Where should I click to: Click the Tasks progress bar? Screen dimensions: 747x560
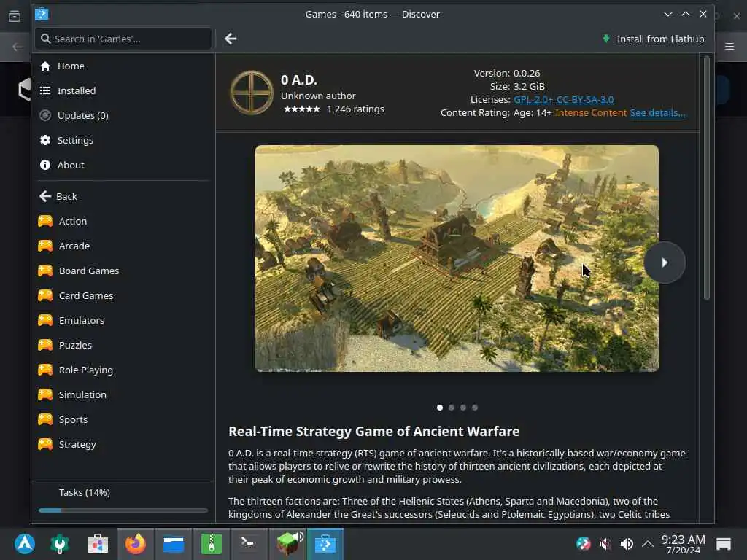pyautogui.click(x=123, y=510)
